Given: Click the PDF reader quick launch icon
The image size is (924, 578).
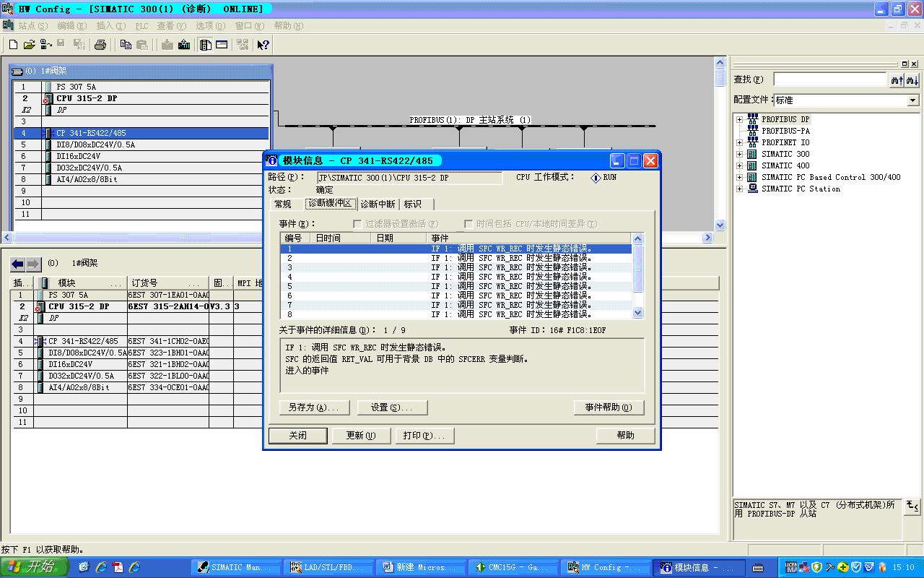Looking at the screenshot, I should coord(117,567).
